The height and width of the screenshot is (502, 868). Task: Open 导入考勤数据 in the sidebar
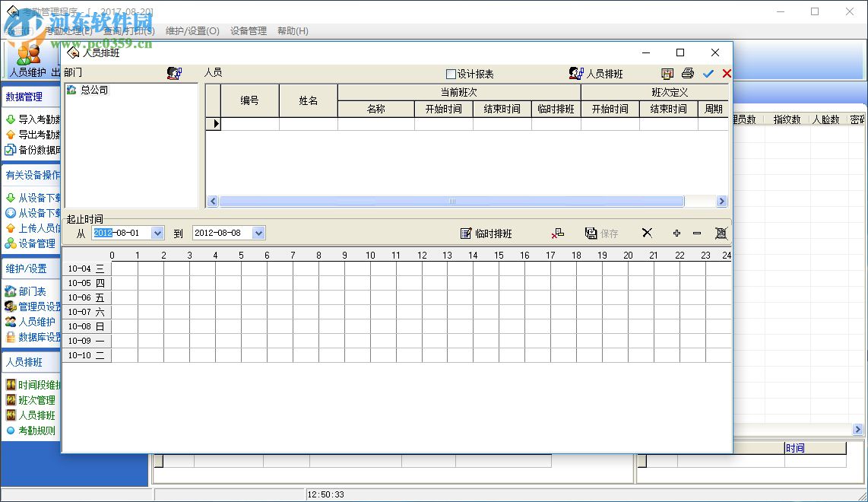coord(30,119)
